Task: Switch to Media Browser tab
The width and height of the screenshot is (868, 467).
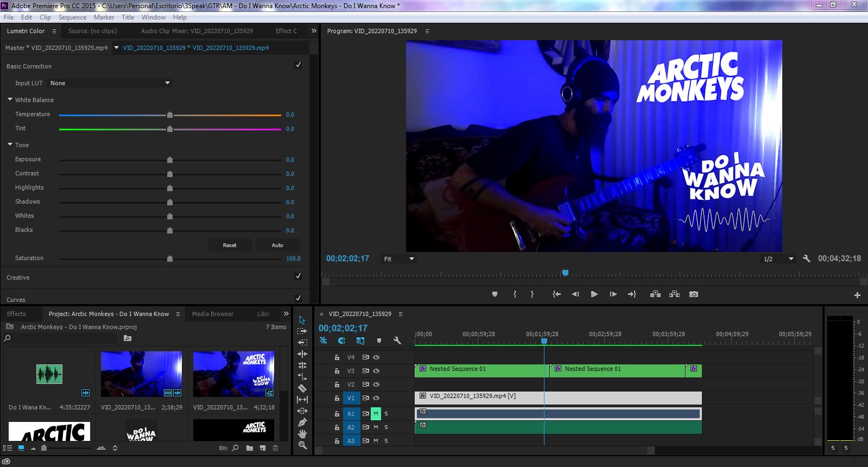Action: click(213, 314)
